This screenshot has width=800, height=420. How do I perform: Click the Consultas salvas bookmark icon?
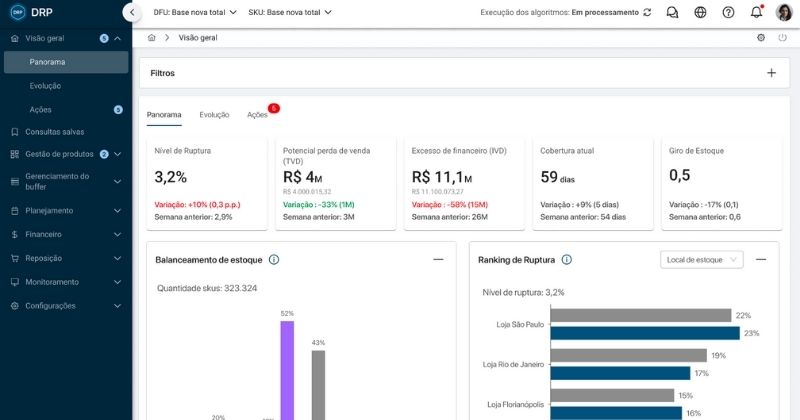point(15,132)
